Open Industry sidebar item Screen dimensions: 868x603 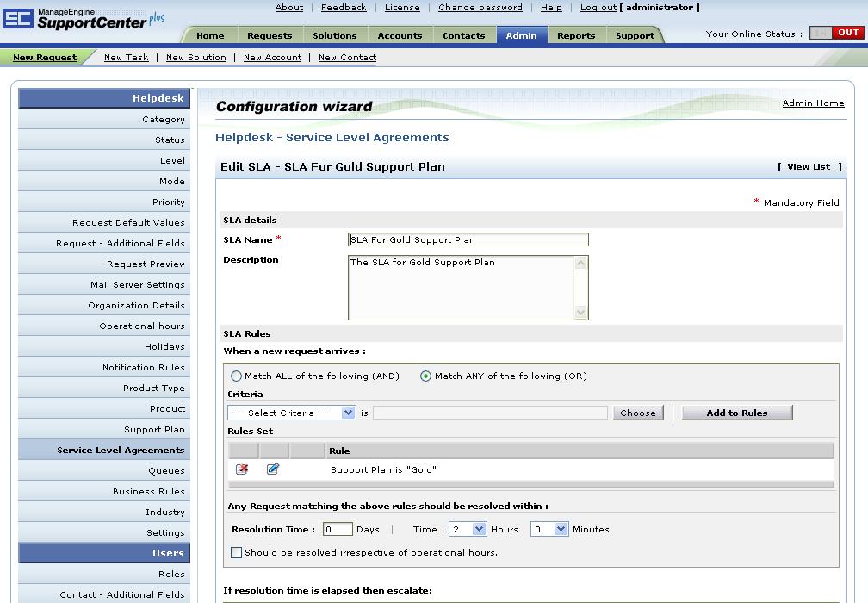[x=104, y=512]
